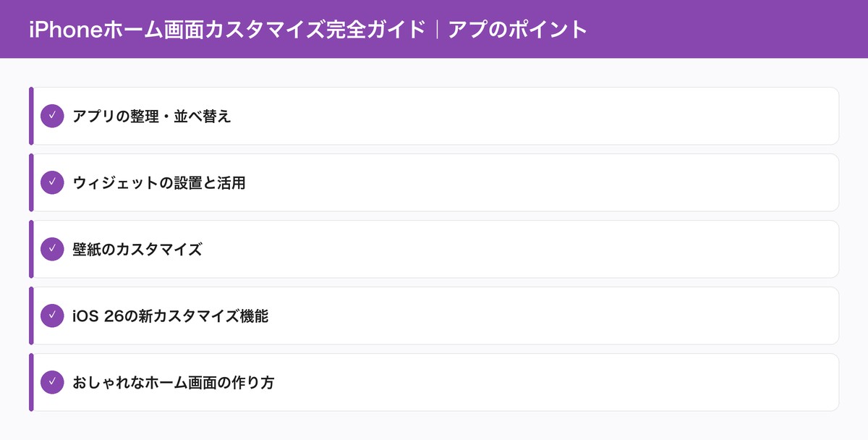Select the ウィジェットの設置と活用 text

[x=159, y=182]
